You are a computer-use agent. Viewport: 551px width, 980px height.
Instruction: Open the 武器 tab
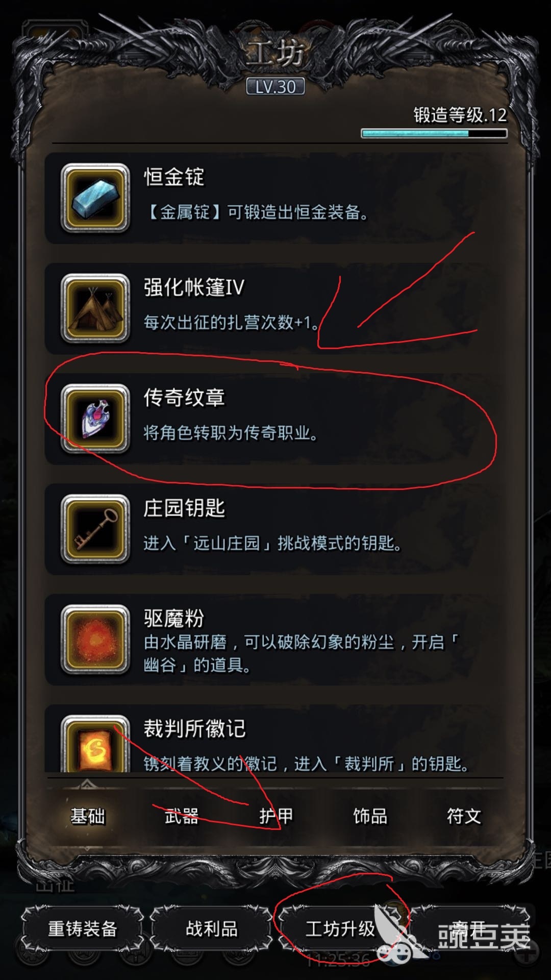[182, 816]
